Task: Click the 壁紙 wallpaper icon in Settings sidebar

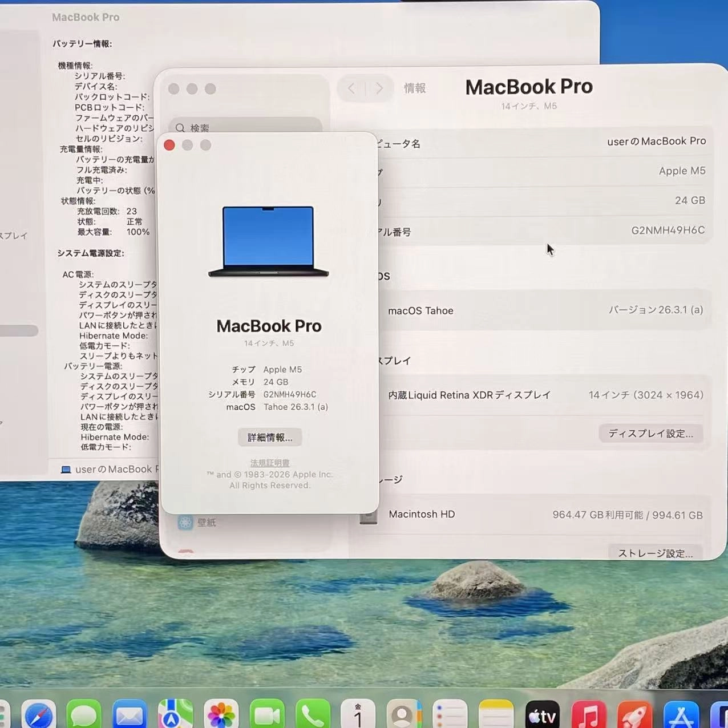Action: (185, 523)
